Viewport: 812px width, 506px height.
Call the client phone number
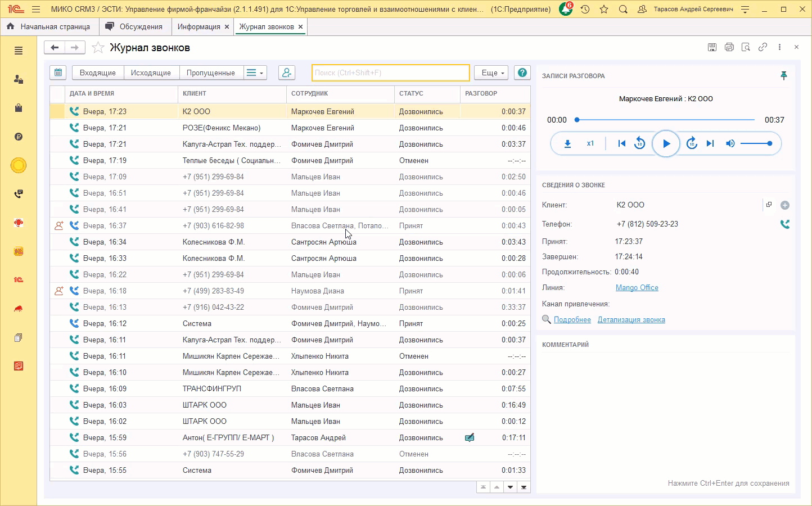point(785,224)
